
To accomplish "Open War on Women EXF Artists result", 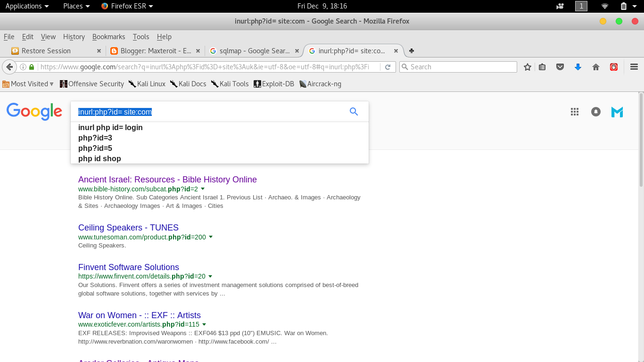I will (140, 315).
